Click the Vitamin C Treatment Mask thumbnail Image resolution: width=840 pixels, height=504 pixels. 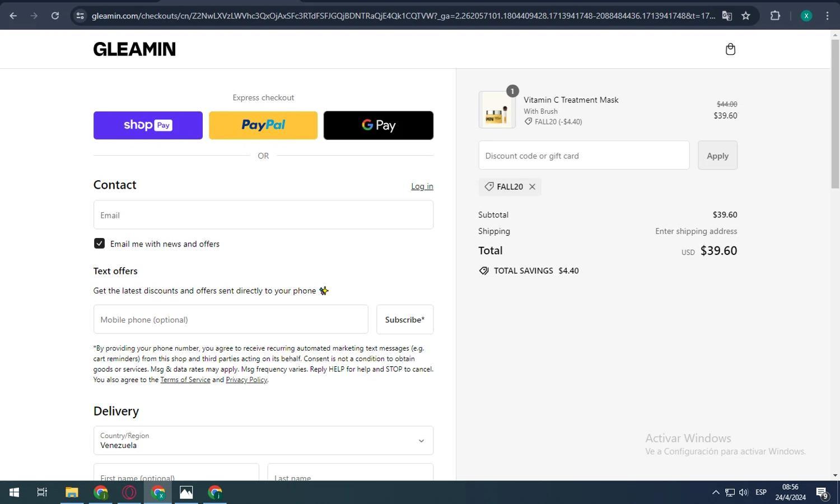[x=497, y=110]
